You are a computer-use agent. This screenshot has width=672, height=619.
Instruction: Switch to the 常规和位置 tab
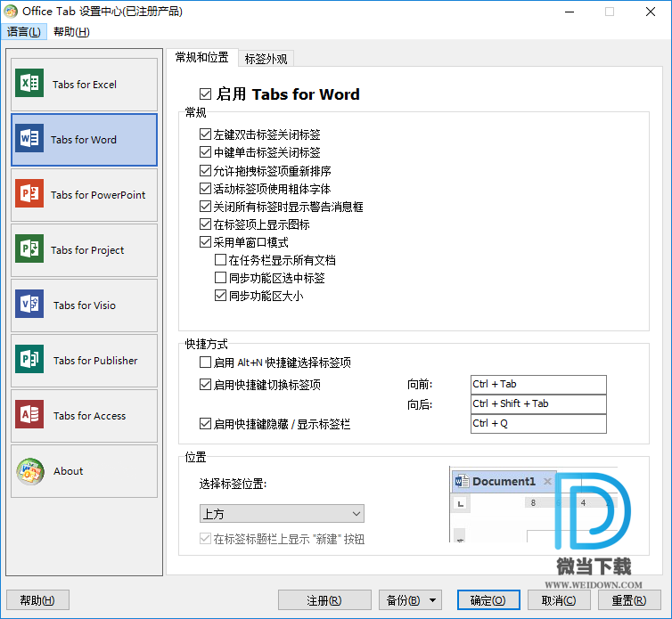[x=201, y=57]
